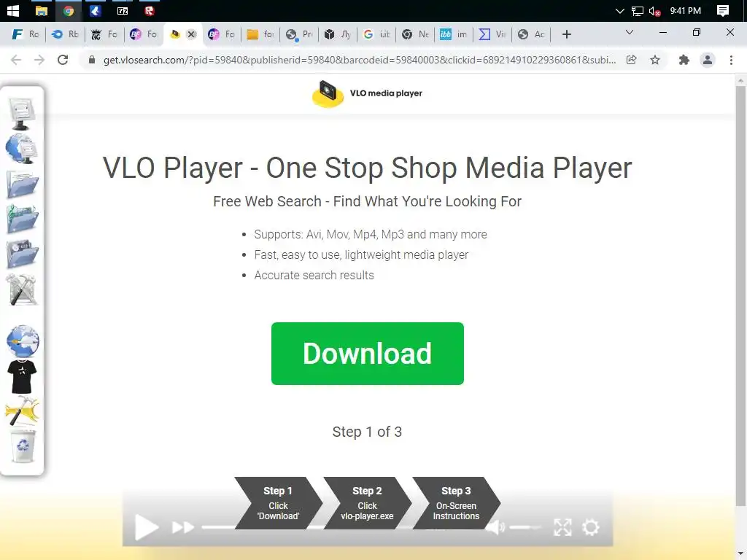The width and height of the screenshot is (747, 560).
Task: Switch to the 'Pr' tab
Action: click(x=299, y=34)
